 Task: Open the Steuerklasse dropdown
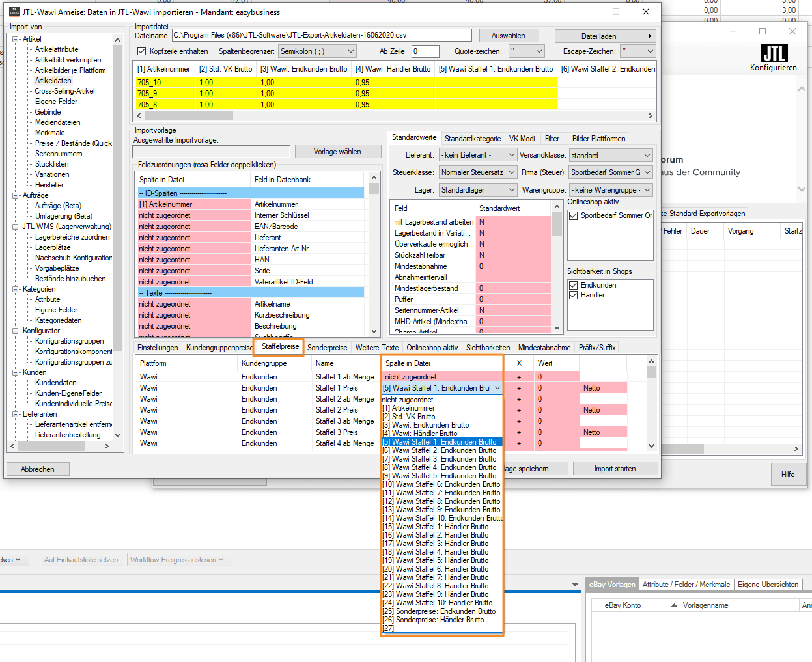click(478, 172)
